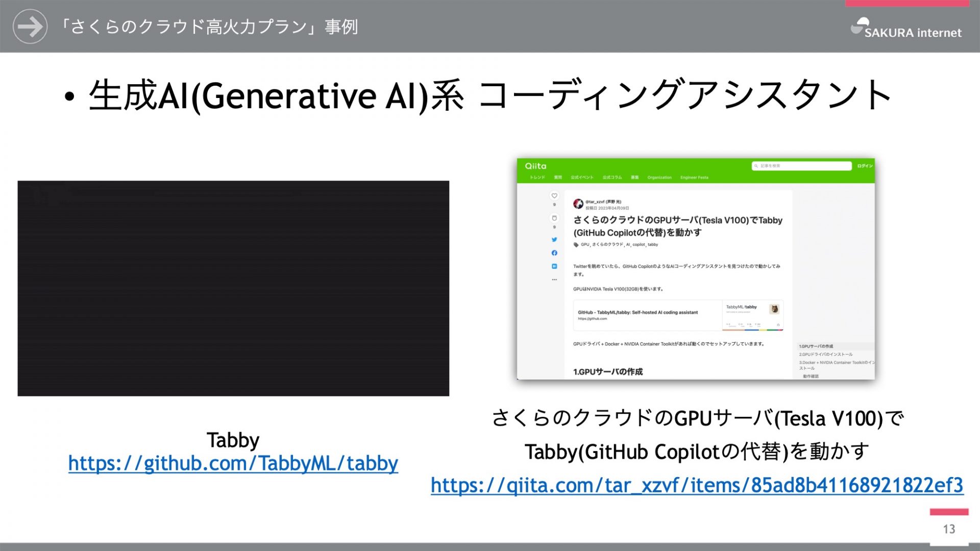Click '2.GPUドライバのインストール' in table of contents
Viewport: 980px width, 551px height.
coord(825,355)
